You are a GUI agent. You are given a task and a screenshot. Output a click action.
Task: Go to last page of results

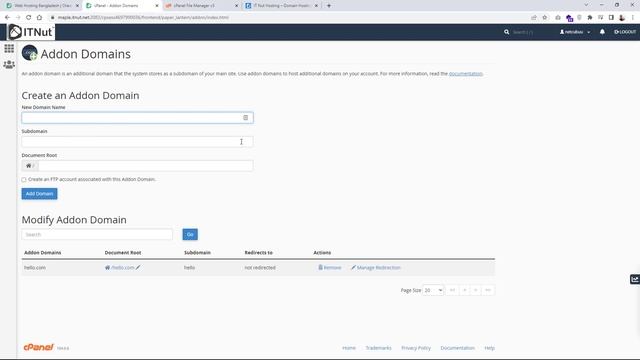coord(488,290)
